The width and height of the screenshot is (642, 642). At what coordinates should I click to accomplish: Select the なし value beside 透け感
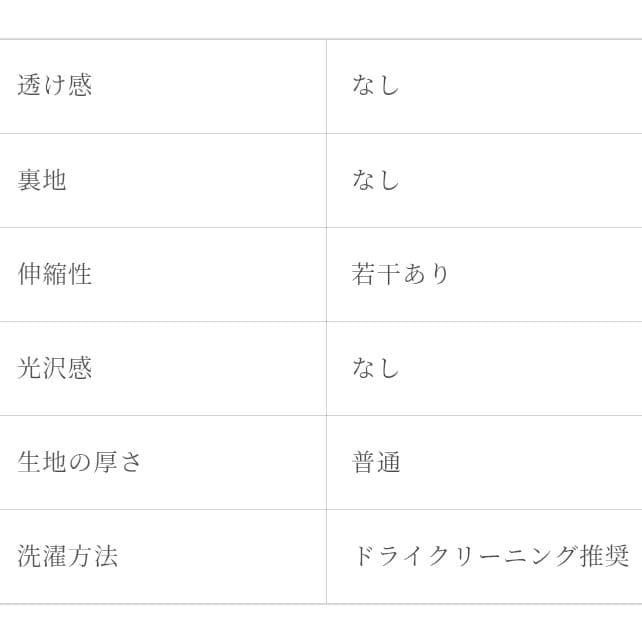pyautogui.click(x=376, y=86)
